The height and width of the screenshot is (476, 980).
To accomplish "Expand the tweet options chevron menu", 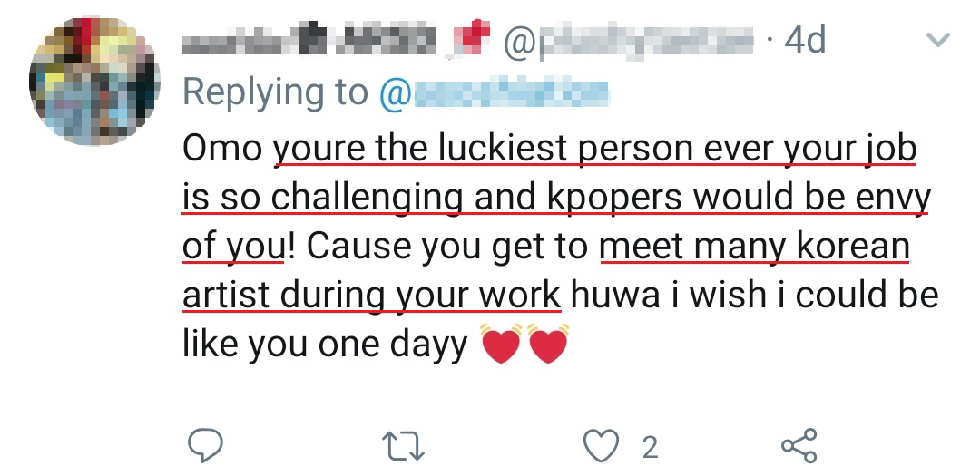I will click(937, 40).
